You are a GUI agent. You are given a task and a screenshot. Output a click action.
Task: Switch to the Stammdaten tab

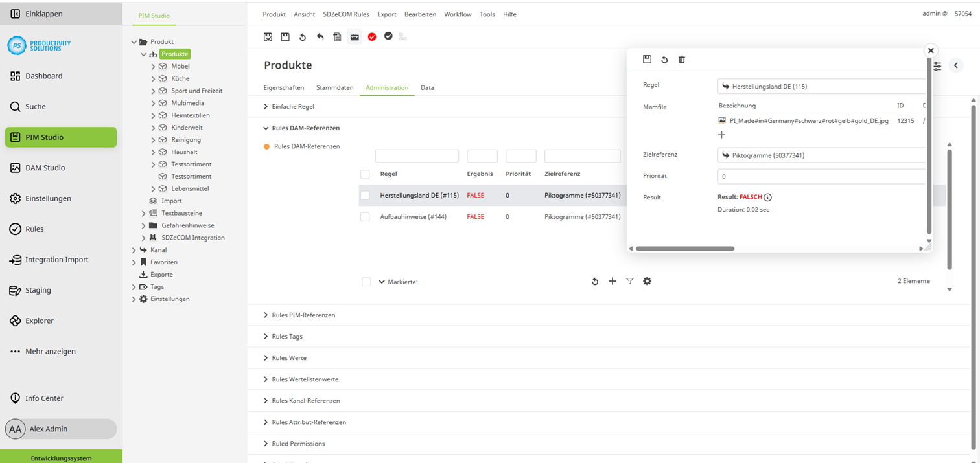pos(334,87)
